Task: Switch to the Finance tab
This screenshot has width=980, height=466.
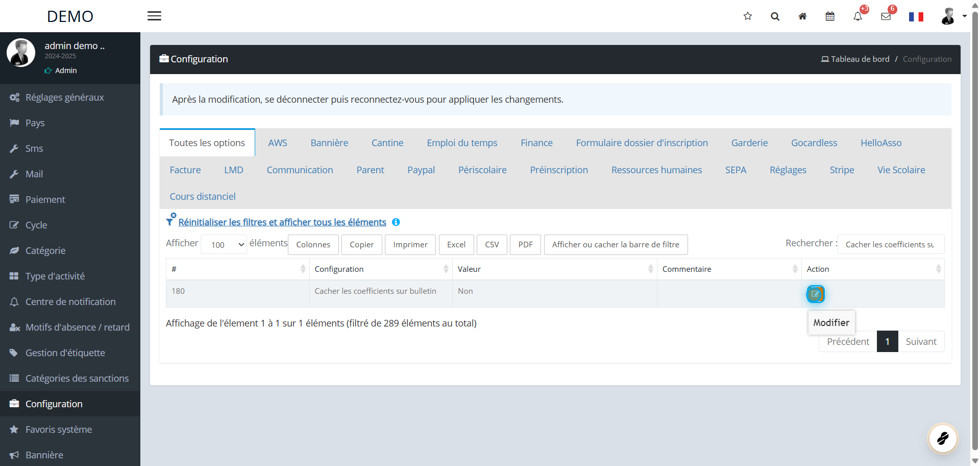Action: click(536, 143)
